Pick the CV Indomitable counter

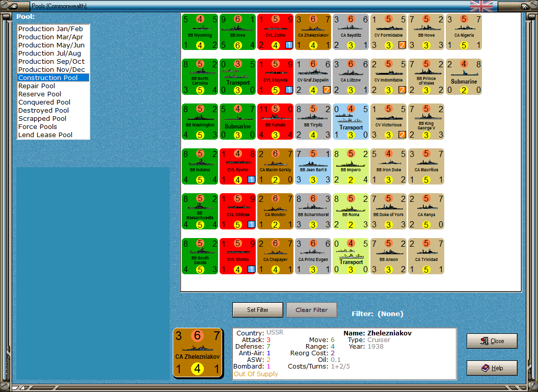tap(389, 77)
